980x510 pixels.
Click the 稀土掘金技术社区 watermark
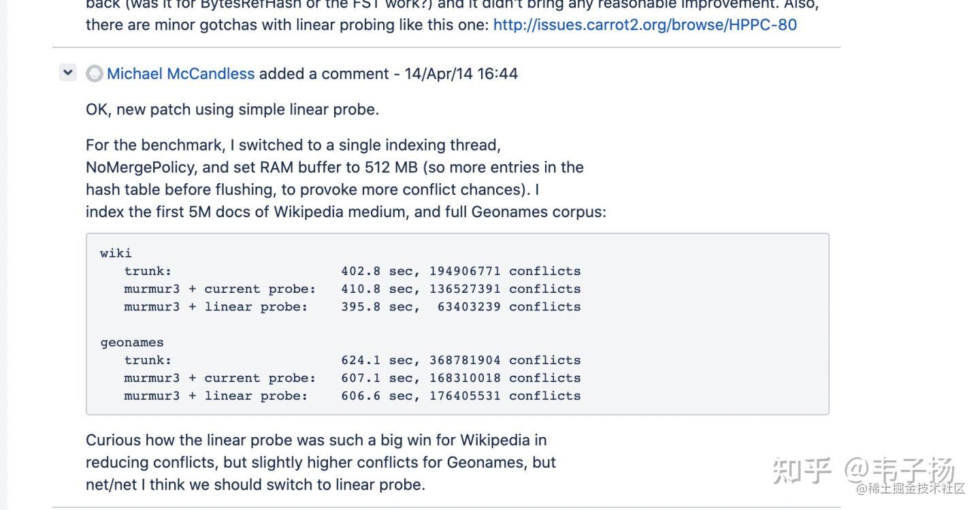(911, 488)
